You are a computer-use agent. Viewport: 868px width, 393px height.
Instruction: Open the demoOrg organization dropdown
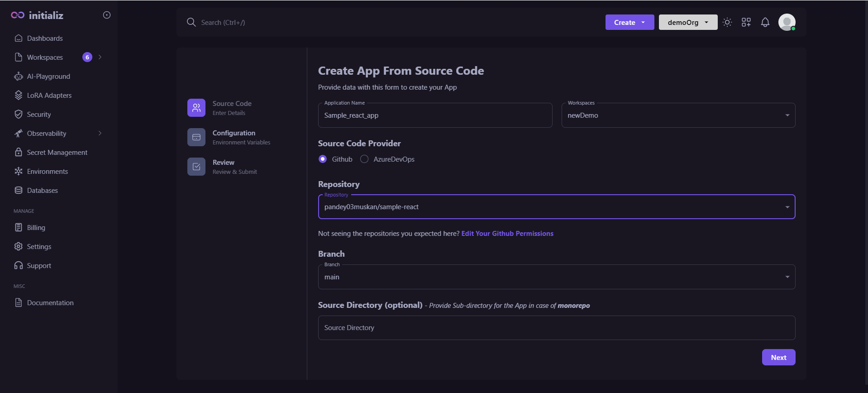[688, 22]
